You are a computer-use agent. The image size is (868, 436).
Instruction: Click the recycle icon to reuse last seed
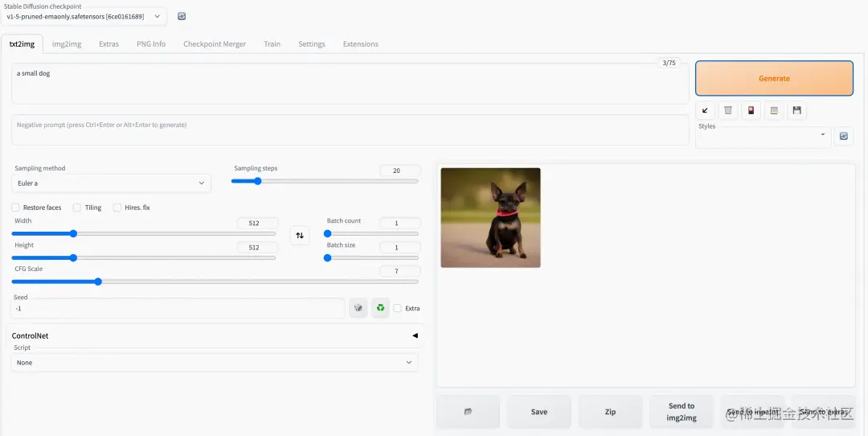click(x=380, y=308)
